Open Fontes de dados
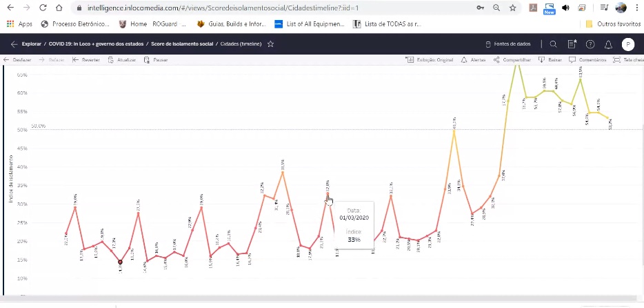644x308 pixels. click(x=508, y=44)
